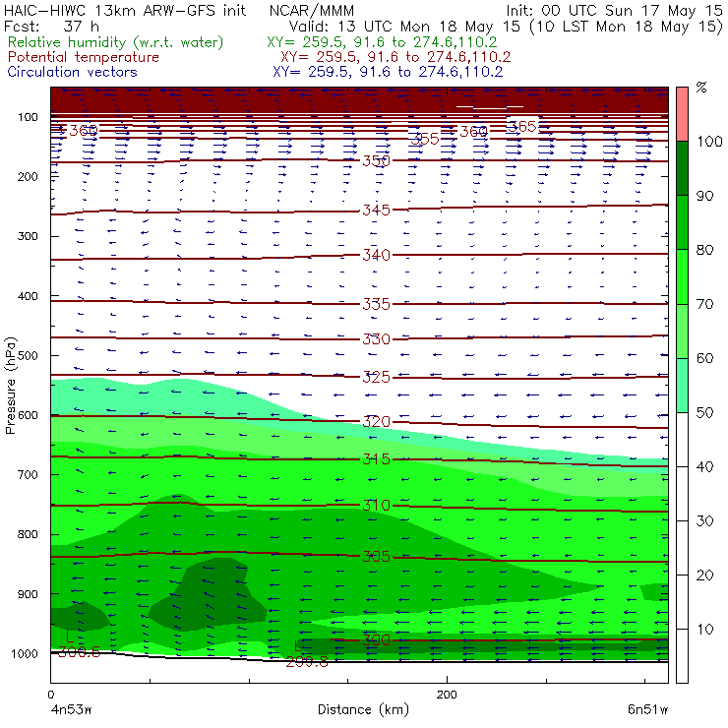Click the 60–70% light green colorbar swatch
Image resolution: width=728 pixels, height=728 pixels.
pos(682,331)
